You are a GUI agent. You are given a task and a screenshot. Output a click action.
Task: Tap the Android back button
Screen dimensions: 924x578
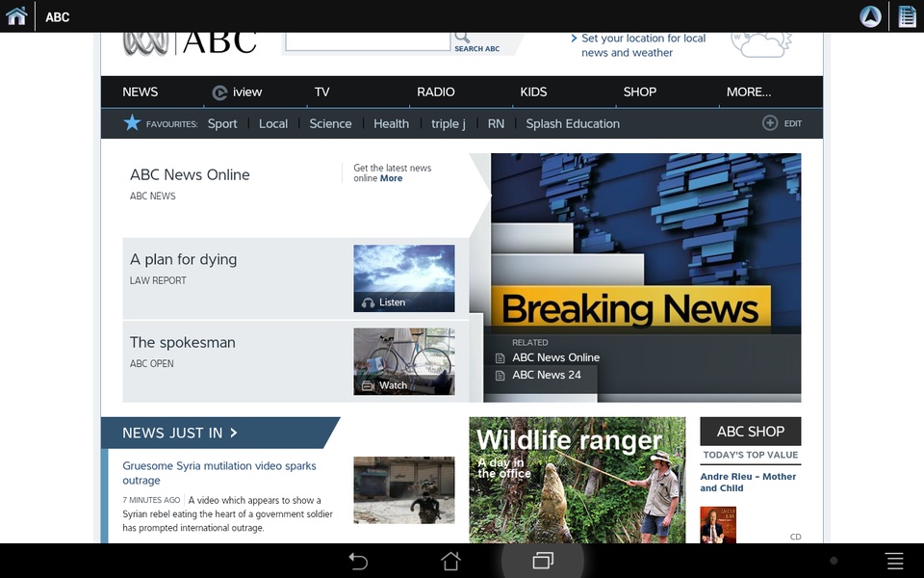click(x=358, y=561)
